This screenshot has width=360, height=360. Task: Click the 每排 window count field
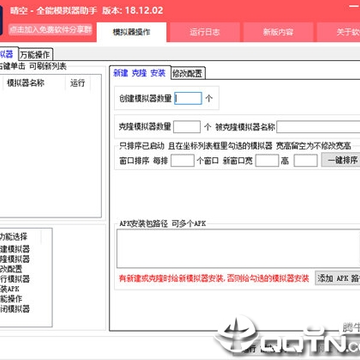(182, 160)
